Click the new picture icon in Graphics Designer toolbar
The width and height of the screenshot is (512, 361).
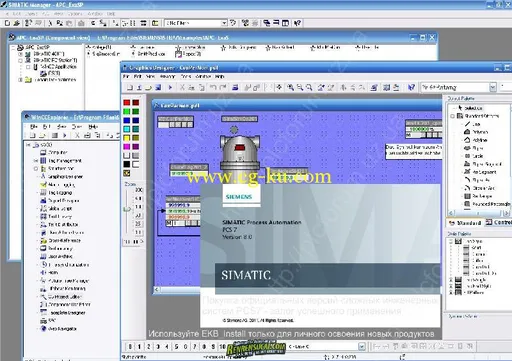(130, 87)
